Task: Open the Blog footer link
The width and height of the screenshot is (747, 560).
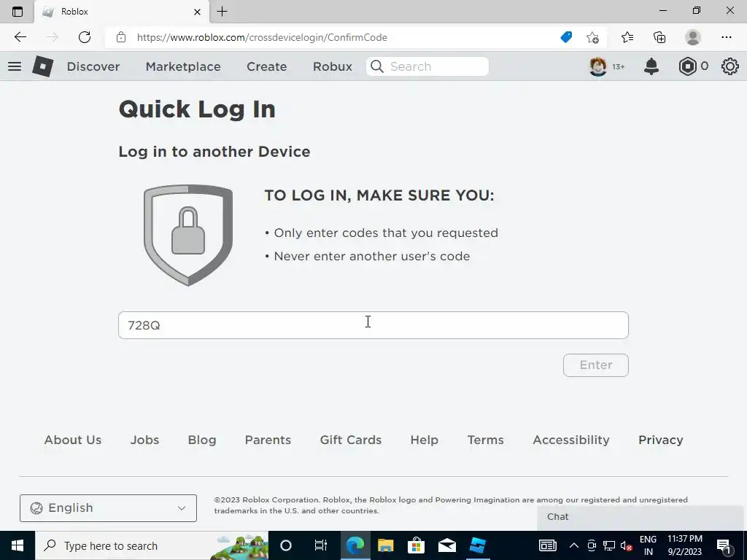Action: coord(202,440)
